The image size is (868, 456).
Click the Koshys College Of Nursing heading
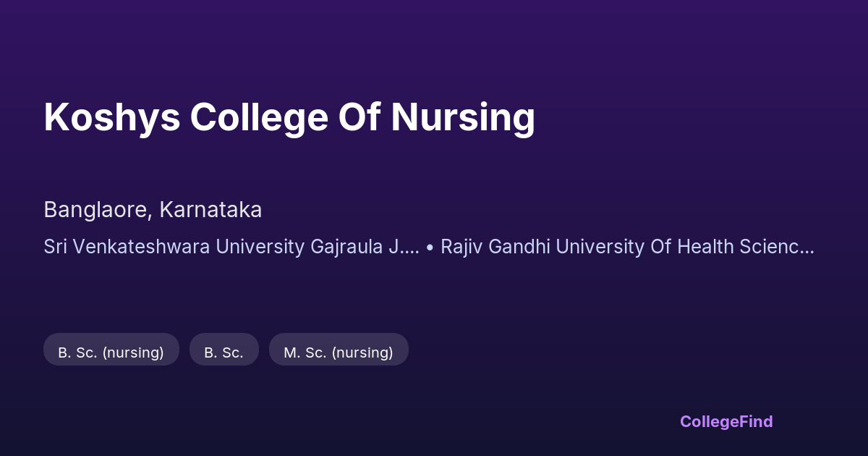[289, 117]
